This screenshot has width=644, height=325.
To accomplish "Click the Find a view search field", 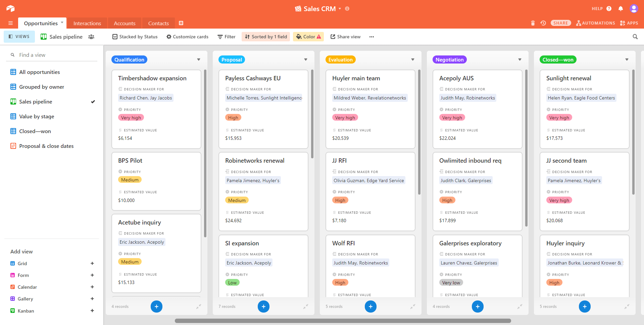I will [x=54, y=55].
